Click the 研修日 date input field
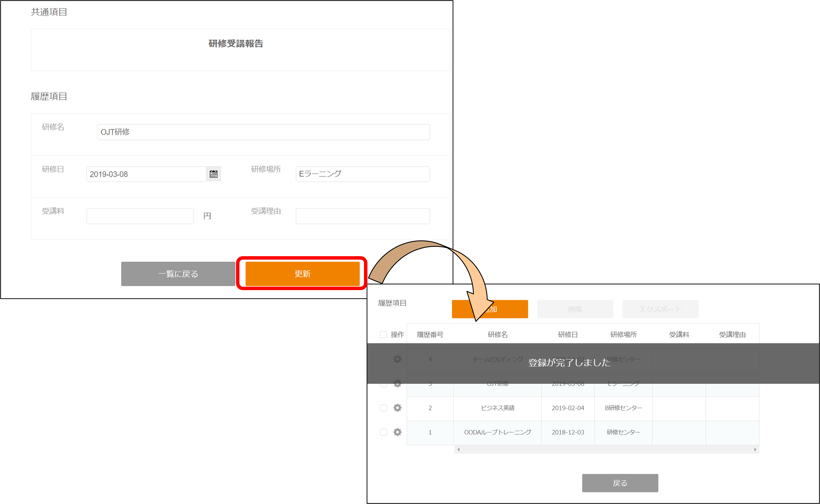Image resolution: width=820 pixels, height=504 pixels. click(146, 174)
